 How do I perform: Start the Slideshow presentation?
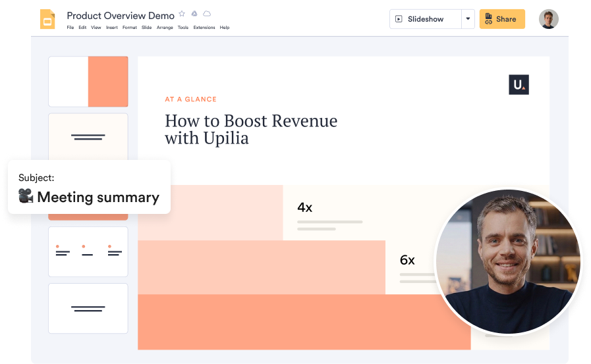(x=425, y=19)
